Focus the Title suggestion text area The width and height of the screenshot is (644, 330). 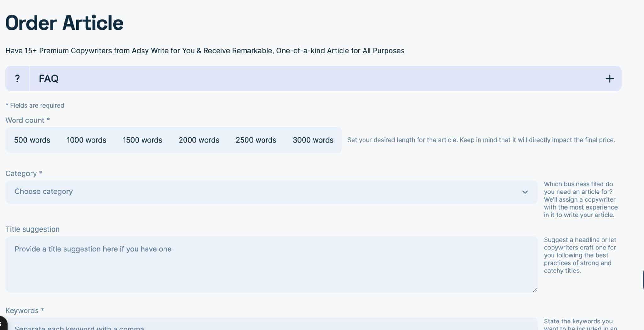271,264
